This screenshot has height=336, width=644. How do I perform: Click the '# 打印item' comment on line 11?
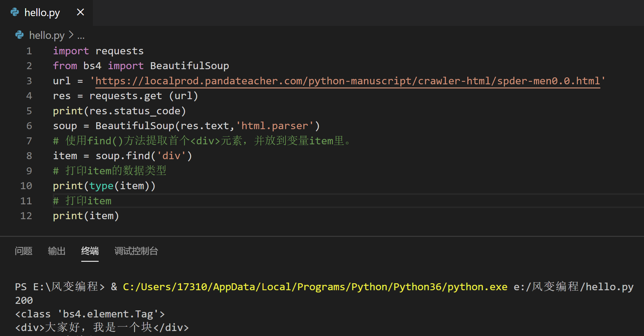pos(82,201)
